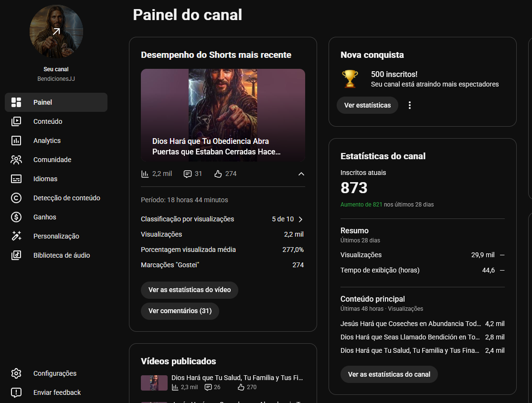Open the latest Shorts video thumbnail

pyautogui.click(x=223, y=115)
